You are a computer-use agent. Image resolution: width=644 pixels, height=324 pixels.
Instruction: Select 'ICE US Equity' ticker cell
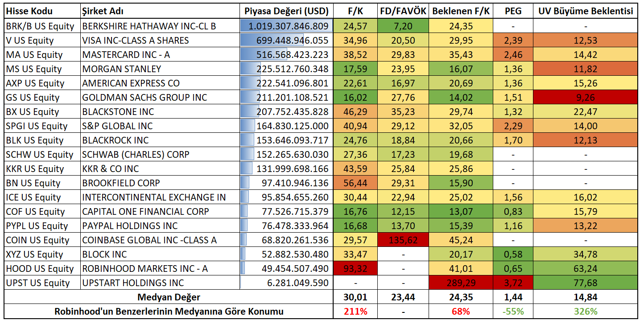[x=42, y=197]
